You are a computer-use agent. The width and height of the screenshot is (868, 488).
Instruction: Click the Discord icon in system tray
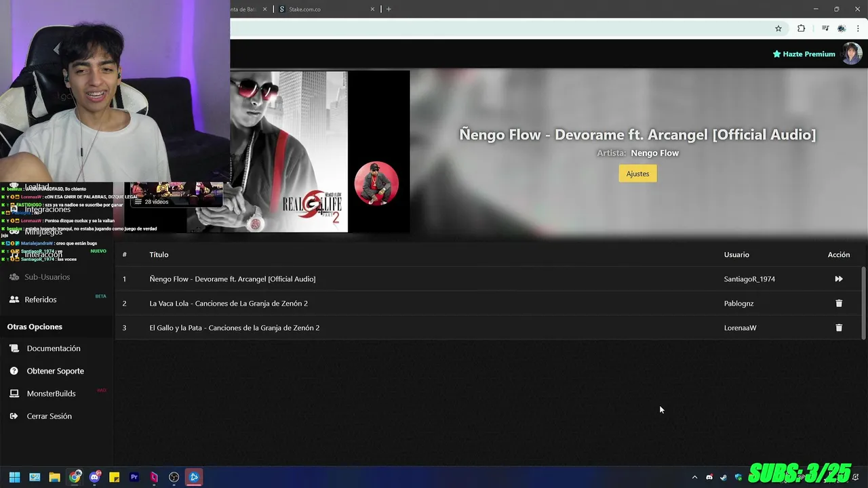[709, 477]
